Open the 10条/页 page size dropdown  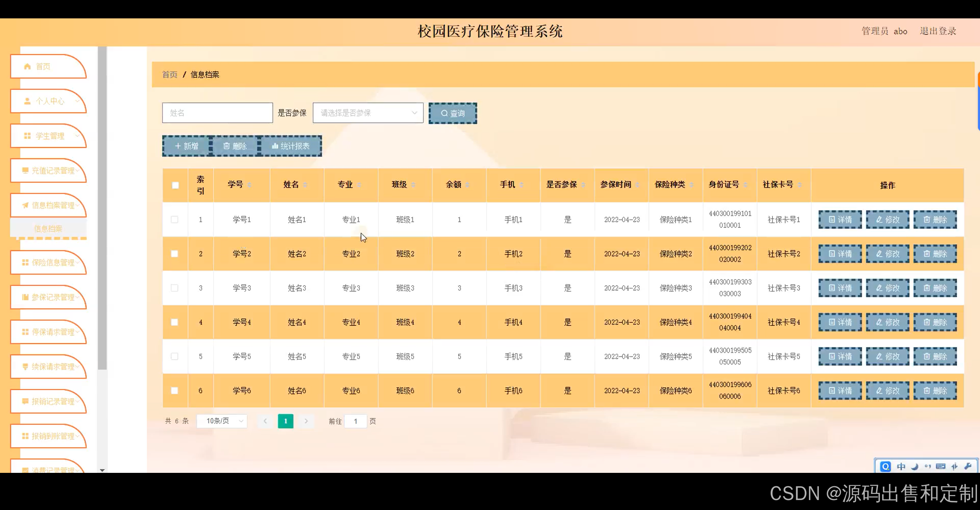[222, 421]
